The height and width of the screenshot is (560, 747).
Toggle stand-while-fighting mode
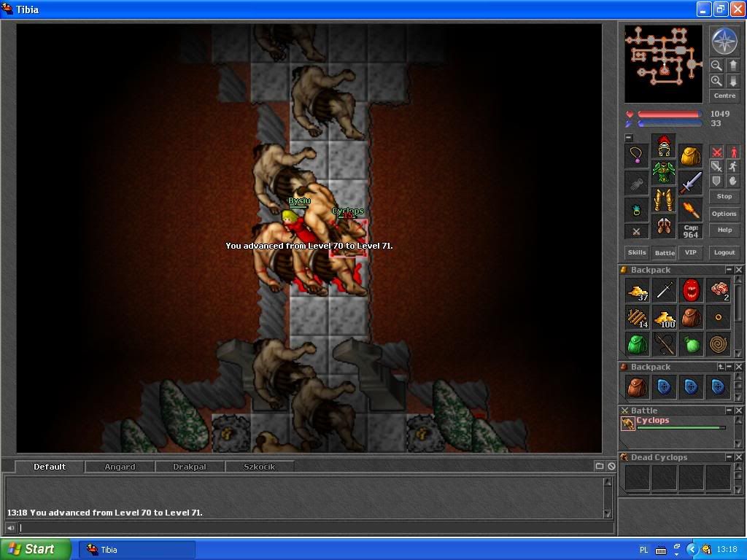(732, 152)
